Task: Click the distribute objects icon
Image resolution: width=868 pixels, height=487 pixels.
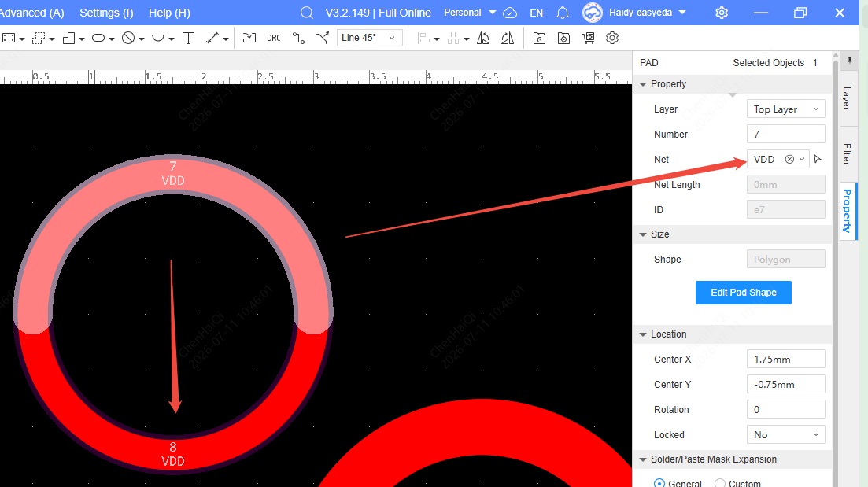Action: [x=453, y=39]
